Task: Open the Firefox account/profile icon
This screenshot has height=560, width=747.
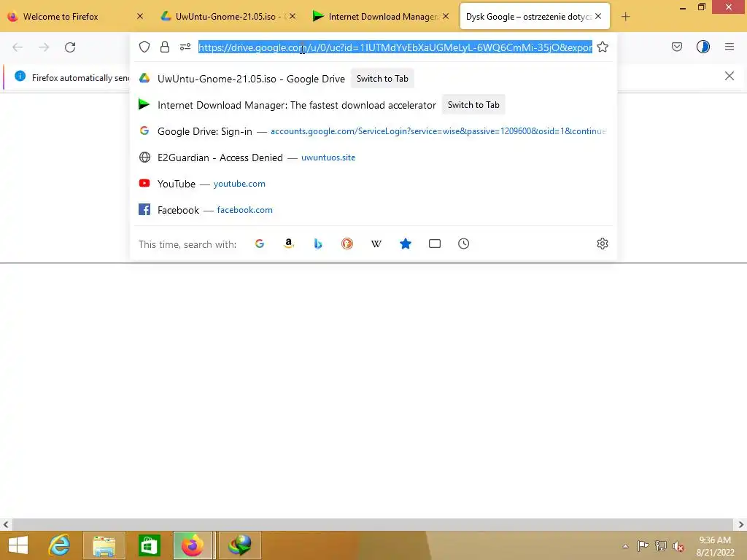Action: pos(703,47)
